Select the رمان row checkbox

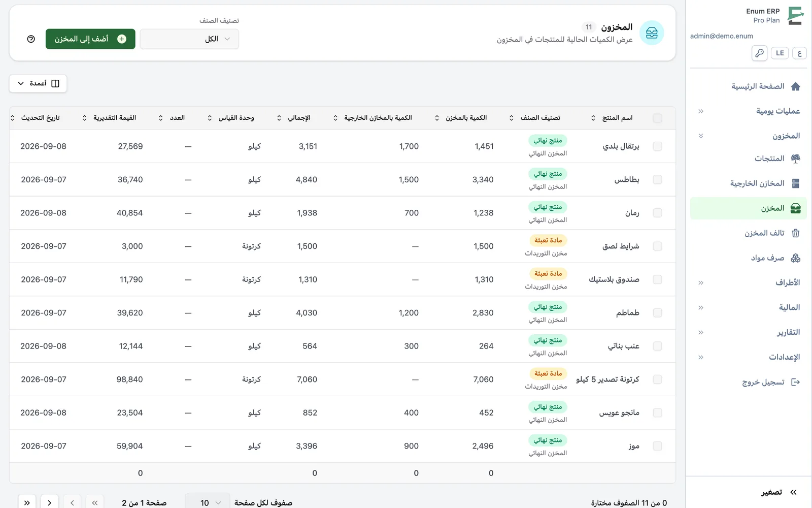657,213
